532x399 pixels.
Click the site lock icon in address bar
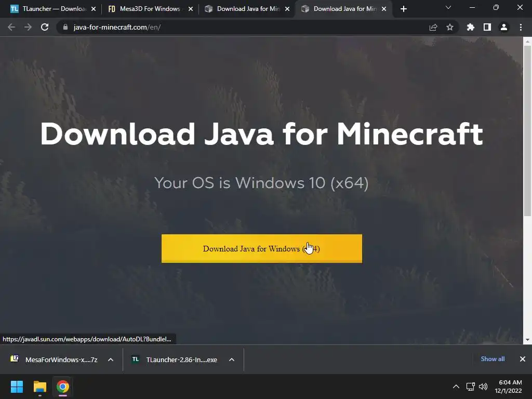pos(65,27)
